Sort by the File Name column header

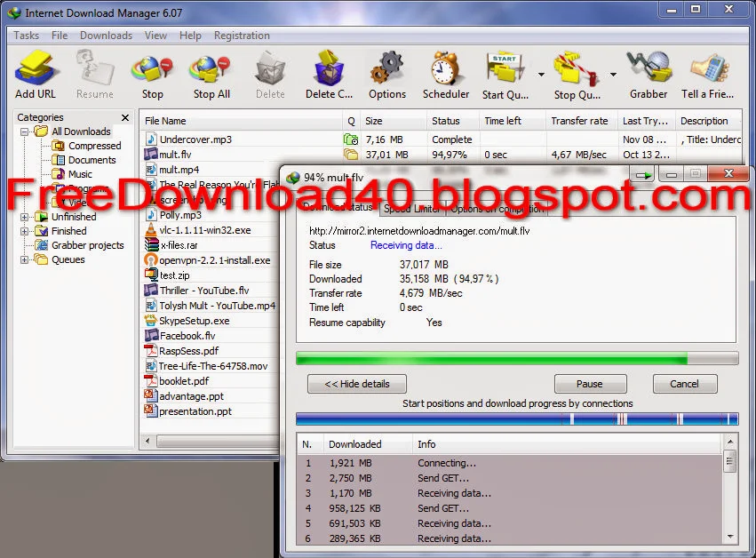(241, 121)
